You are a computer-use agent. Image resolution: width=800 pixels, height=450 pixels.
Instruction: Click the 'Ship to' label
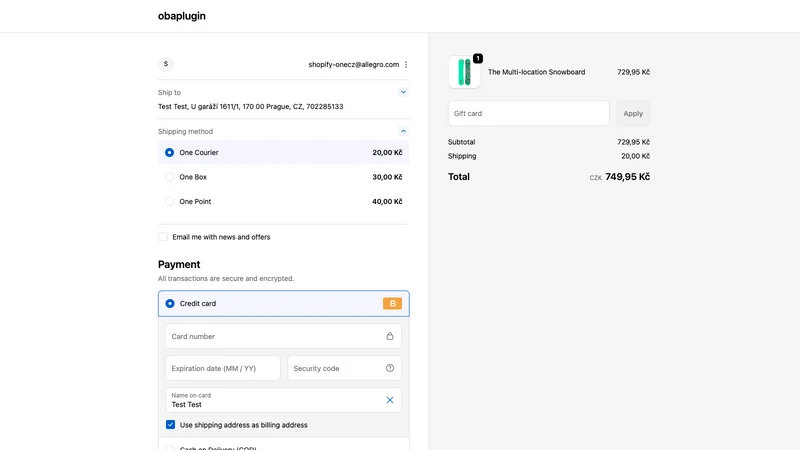[x=169, y=92]
